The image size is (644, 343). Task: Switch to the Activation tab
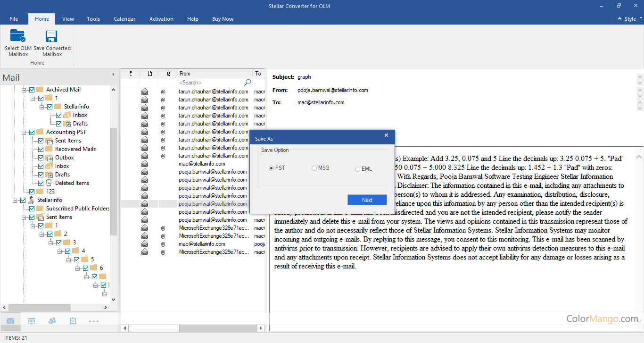pyautogui.click(x=161, y=19)
